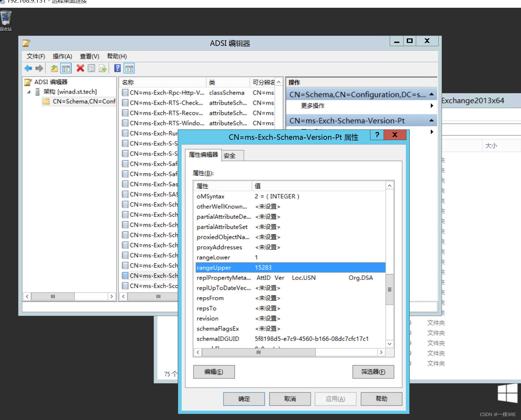Select the repsFrom attribute row

coord(290,298)
